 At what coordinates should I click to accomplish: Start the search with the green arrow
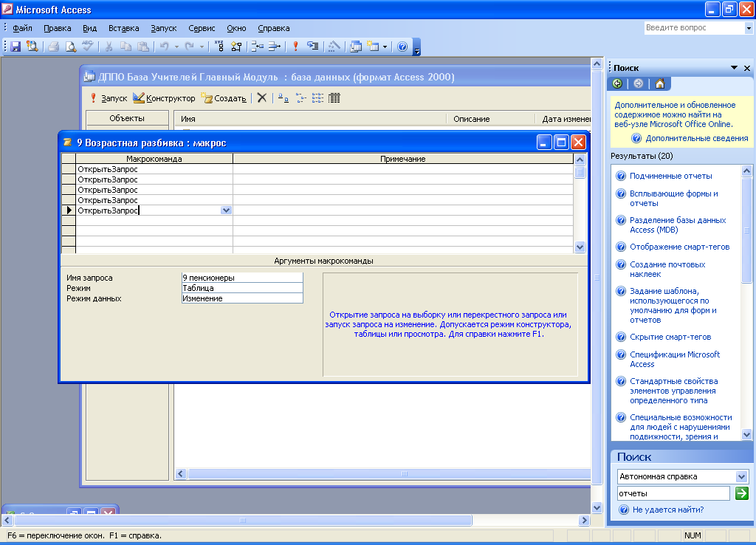(741, 493)
